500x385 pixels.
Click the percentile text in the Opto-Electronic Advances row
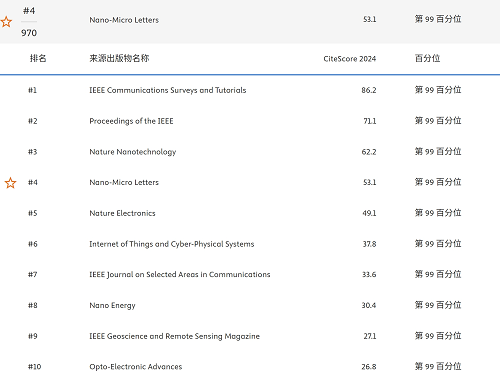(x=438, y=366)
